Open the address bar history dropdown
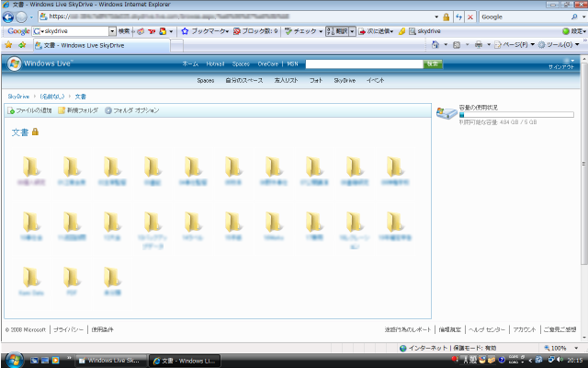588x368 pixels. tap(436, 17)
